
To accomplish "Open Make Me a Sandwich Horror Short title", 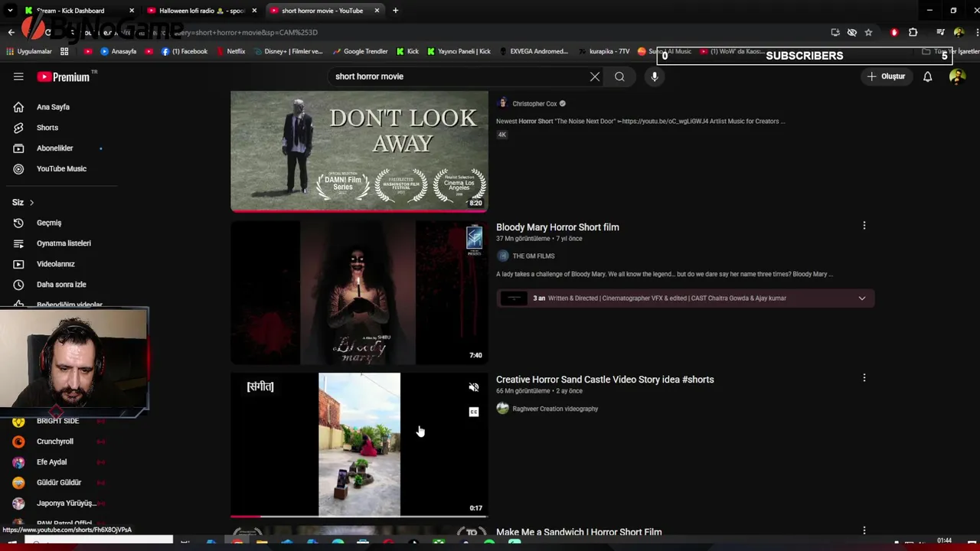I will 579,532.
